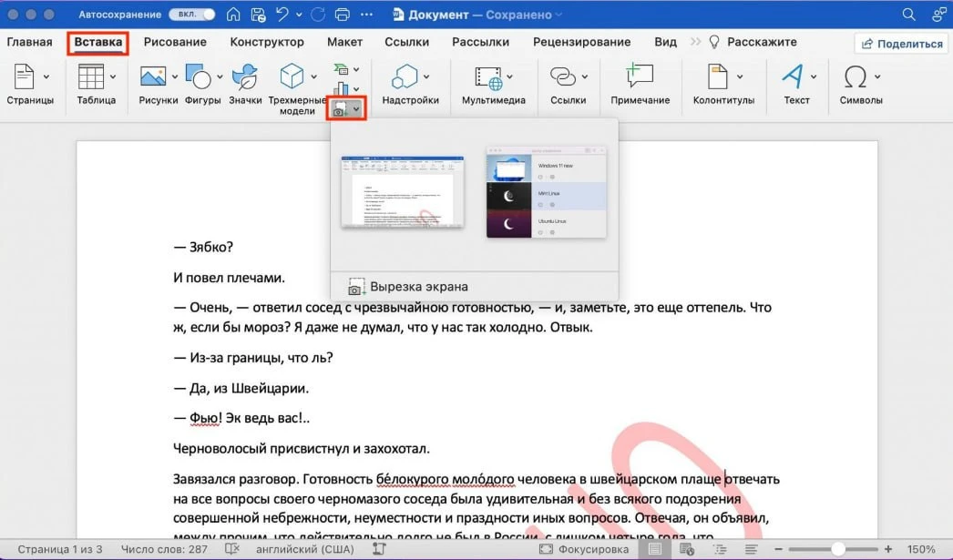Switch to web layout view
This screenshot has width=953, height=560.
pyautogui.click(x=687, y=549)
